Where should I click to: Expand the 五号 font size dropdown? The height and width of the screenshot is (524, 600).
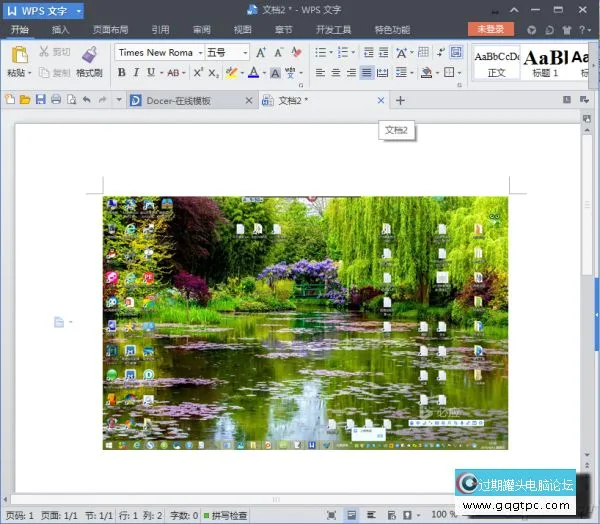(244, 53)
